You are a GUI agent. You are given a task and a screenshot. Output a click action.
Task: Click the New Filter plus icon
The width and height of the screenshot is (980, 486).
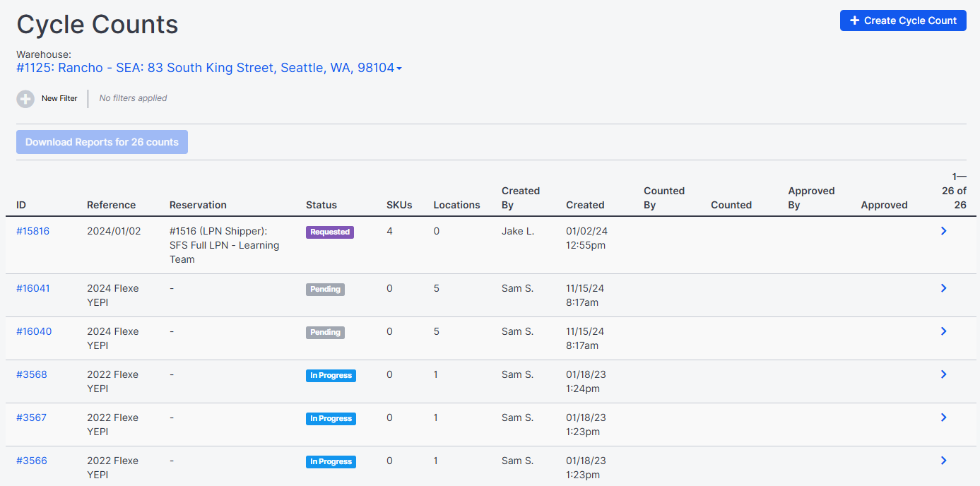tap(25, 99)
